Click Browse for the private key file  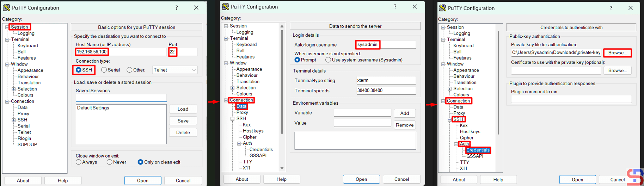[x=617, y=53]
